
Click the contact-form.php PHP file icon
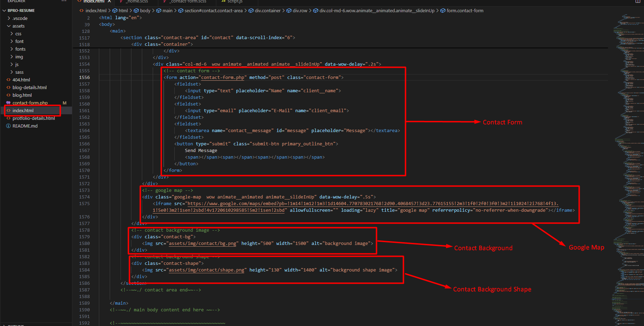pos(8,103)
